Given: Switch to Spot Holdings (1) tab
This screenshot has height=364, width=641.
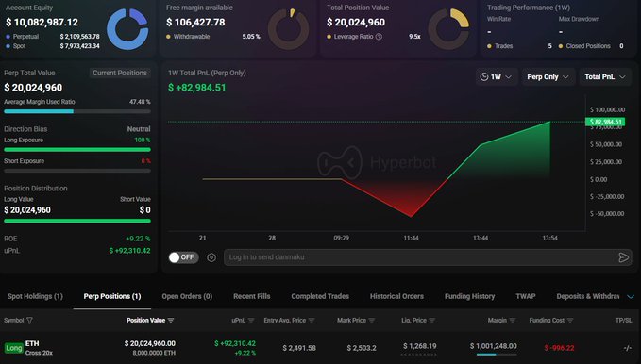Looking at the screenshot, I should point(35,296).
